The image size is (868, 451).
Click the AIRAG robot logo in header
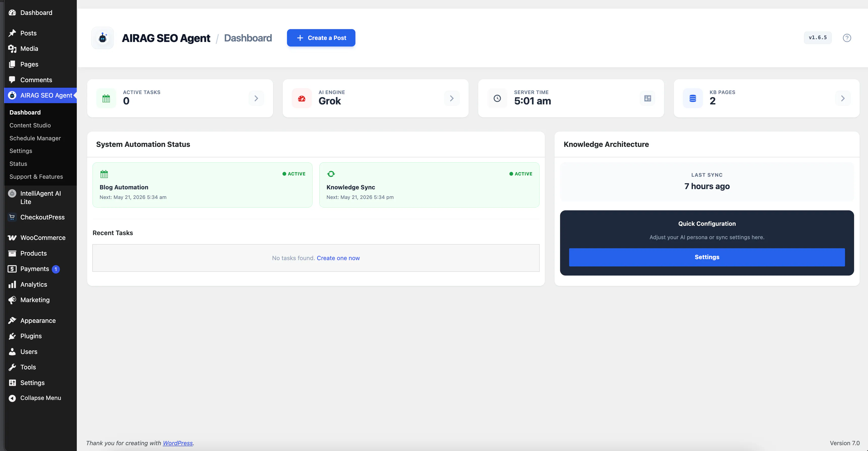(x=102, y=38)
